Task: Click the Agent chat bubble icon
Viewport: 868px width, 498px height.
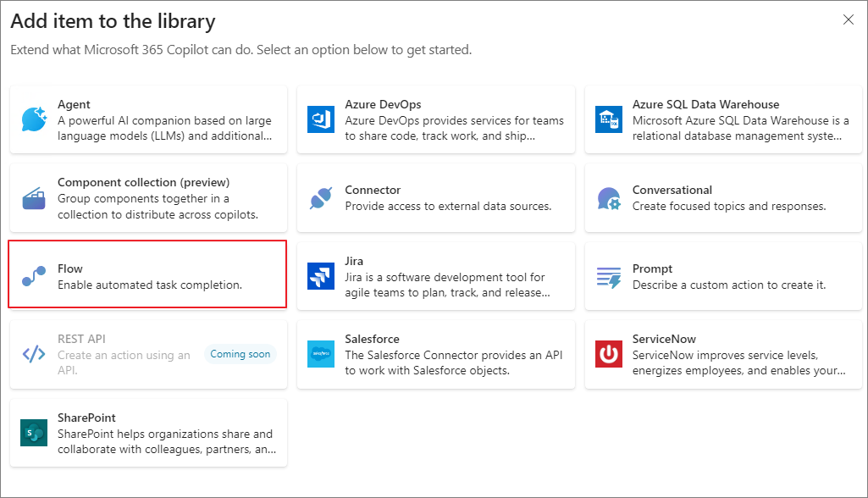Action: [x=35, y=119]
